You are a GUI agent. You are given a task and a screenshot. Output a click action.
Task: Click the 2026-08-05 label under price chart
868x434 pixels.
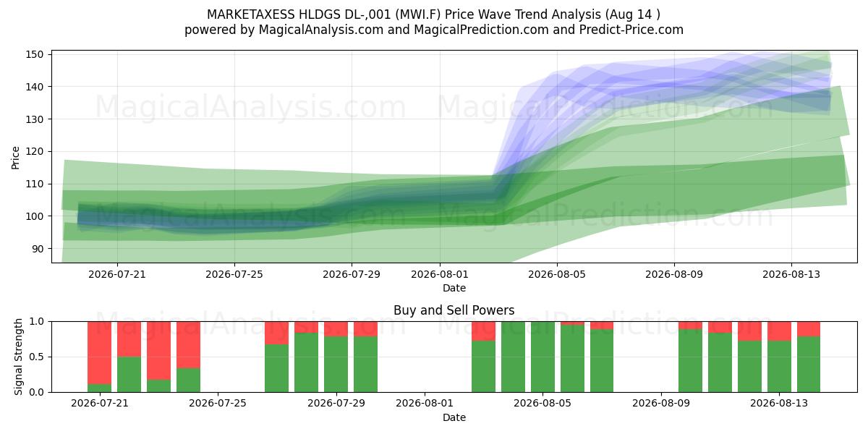click(x=556, y=274)
